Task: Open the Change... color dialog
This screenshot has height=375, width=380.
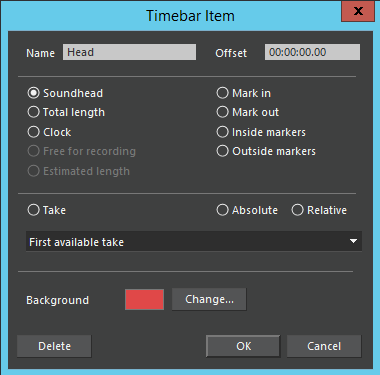Action: click(209, 299)
